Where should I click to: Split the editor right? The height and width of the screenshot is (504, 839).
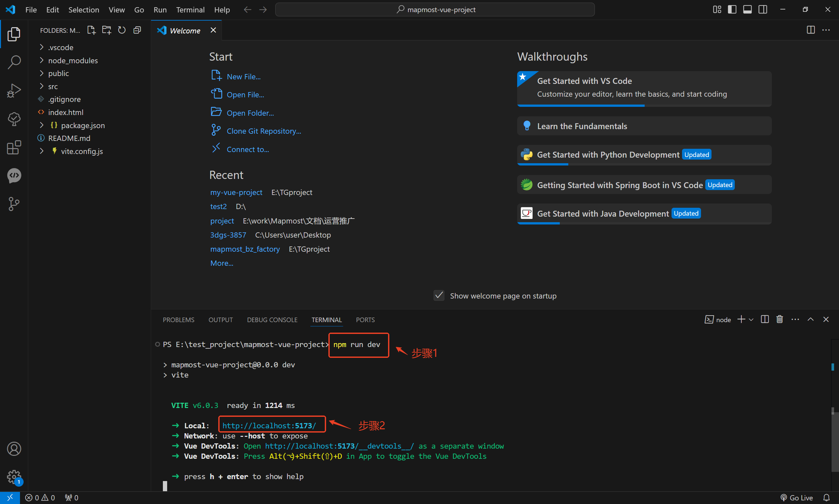(x=810, y=30)
